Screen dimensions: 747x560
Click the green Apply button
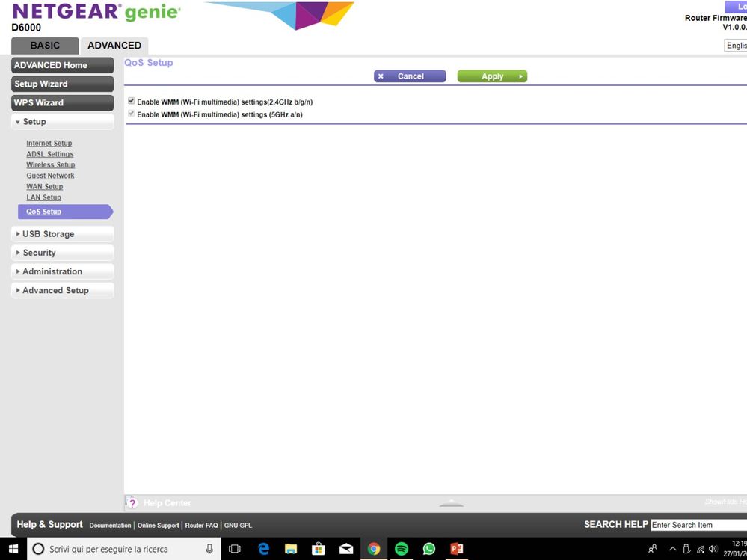click(492, 76)
